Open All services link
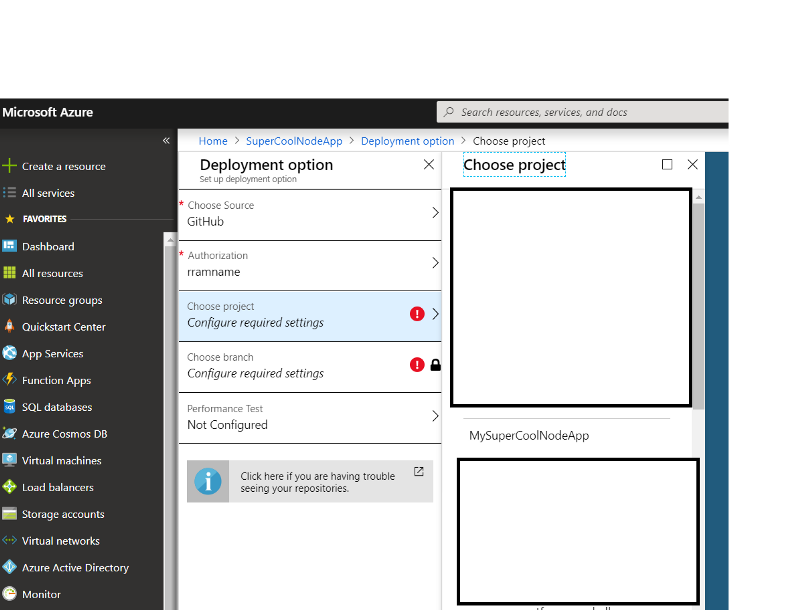The height and width of the screenshot is (610, 800). click(x=48, y=193)
